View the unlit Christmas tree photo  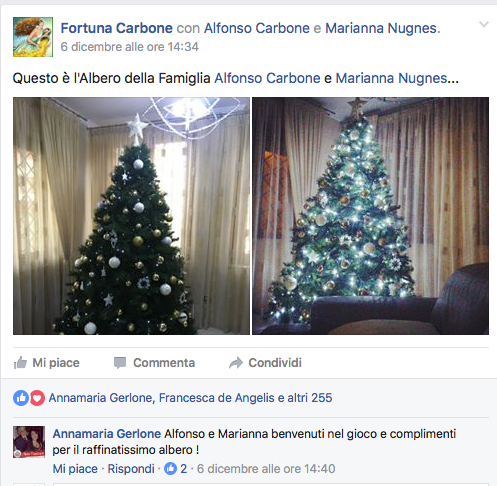coord(131,216)
